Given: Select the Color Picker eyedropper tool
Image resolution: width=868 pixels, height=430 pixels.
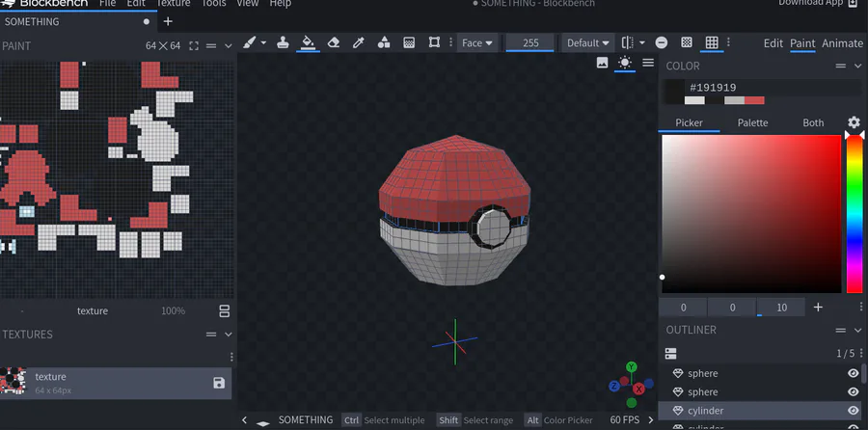Looking at the screenshot, I should click(x=359, y=42).
